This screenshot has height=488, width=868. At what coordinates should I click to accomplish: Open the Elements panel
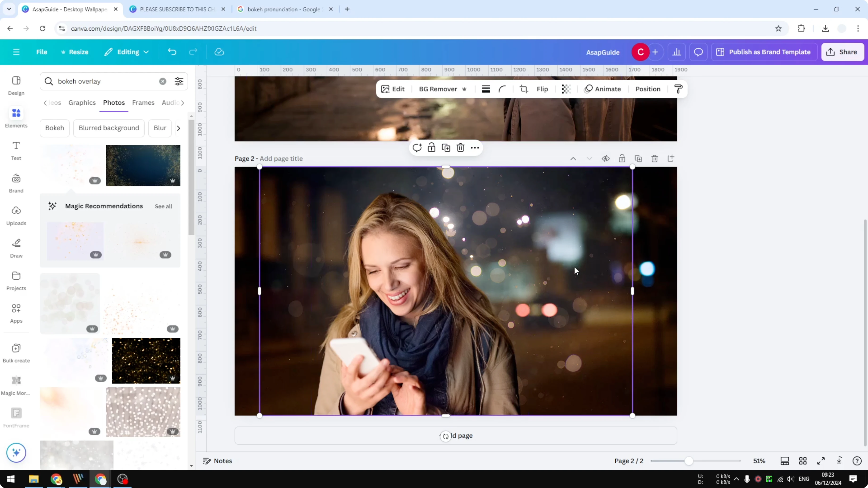click(x=16, y=117)
